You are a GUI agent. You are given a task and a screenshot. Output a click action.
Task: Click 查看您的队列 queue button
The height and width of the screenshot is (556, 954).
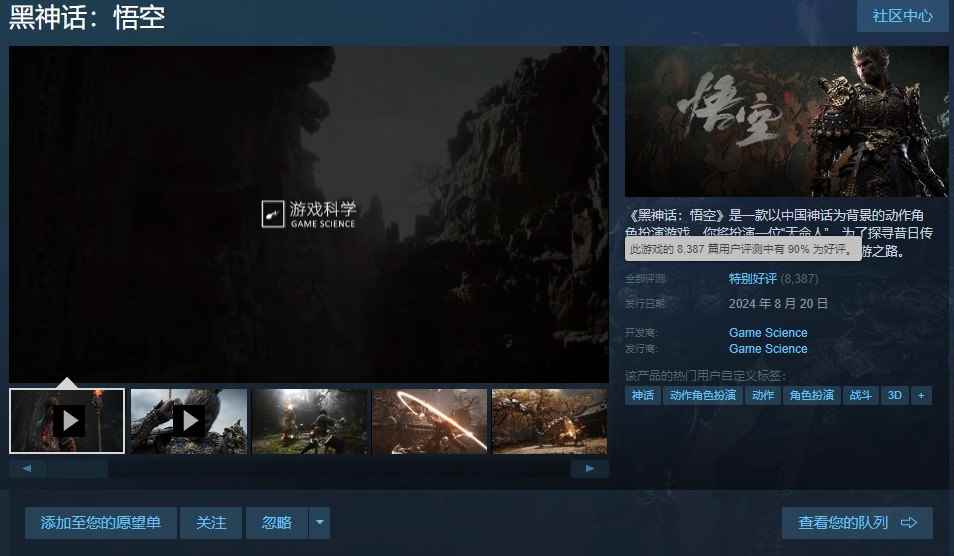(x=857, y=522)
